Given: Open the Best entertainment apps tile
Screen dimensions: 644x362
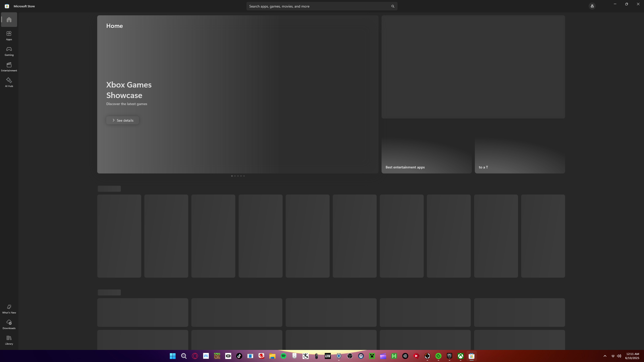Looking at the screenshot, I should (x=426, y=156).
